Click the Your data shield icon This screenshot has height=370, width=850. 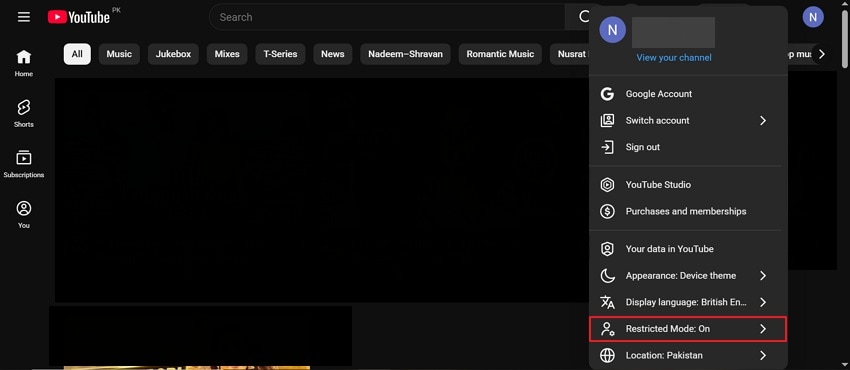click(607, 249)
